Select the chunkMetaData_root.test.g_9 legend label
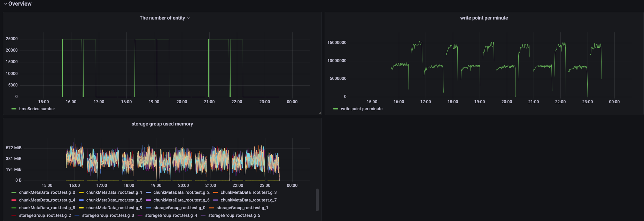 click(x=114, y=208)
